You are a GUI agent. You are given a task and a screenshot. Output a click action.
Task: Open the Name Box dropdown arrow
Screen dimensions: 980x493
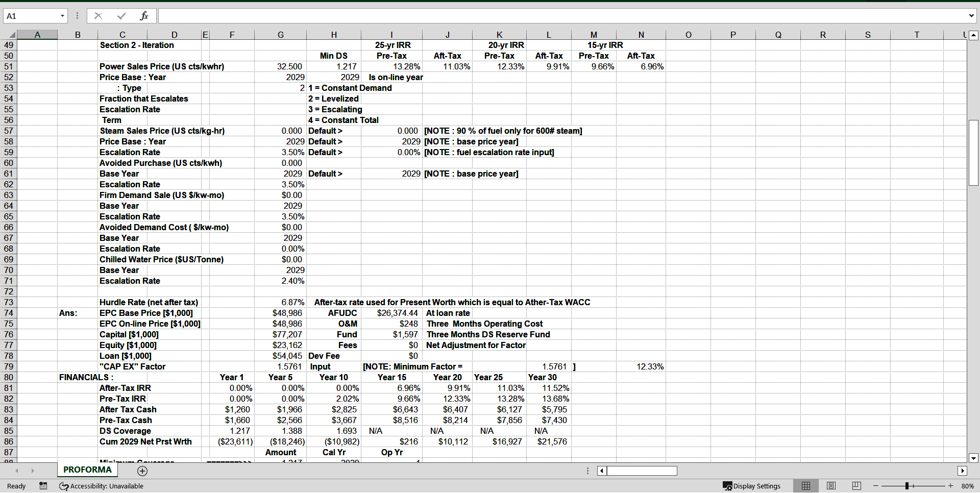pos(63,15)
